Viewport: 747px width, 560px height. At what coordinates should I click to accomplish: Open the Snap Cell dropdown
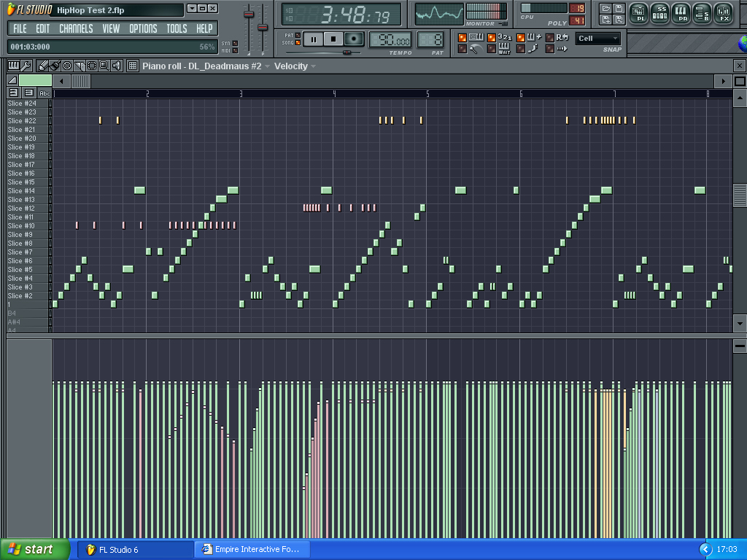point(598,39)
